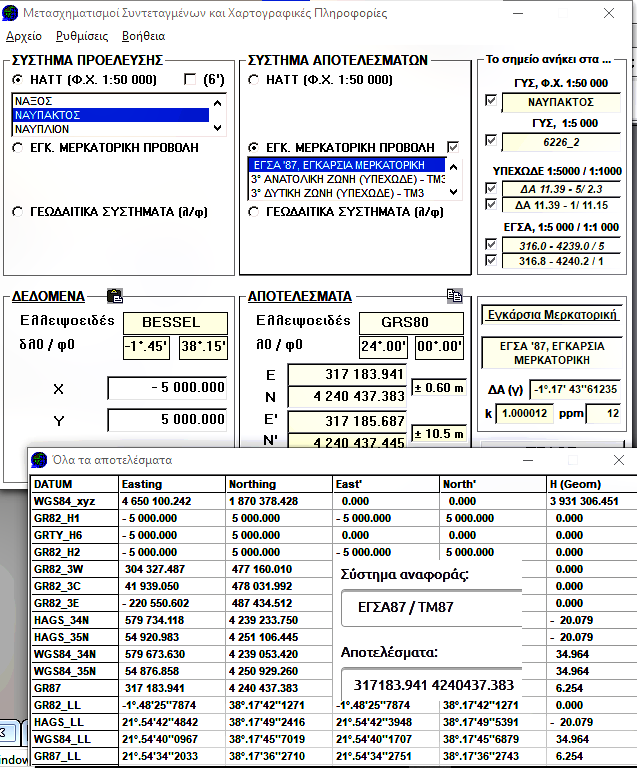Toggle the 316.8 - 4240.2 / 1 checkbox
Screen dimensions: 637x768
491,260
